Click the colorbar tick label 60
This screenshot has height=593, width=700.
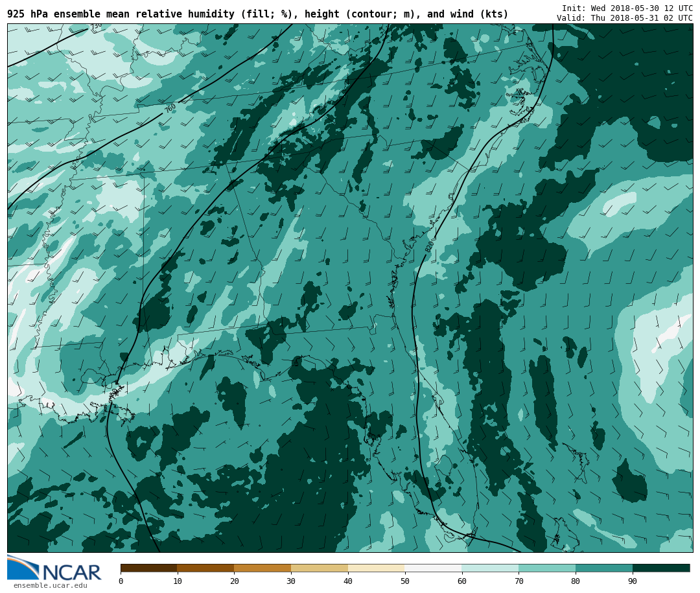pos(462,581)
